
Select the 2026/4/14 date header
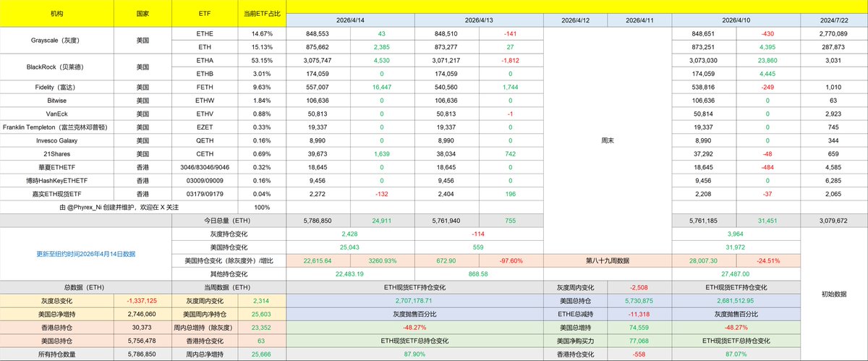pyautogui.click(x=351, y=20)
